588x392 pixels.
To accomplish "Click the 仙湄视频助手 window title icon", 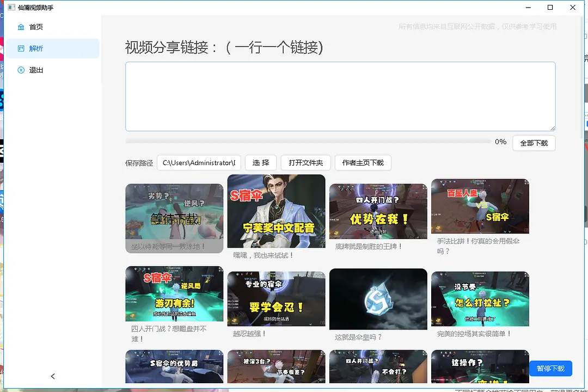I will [x=11, y=8].
